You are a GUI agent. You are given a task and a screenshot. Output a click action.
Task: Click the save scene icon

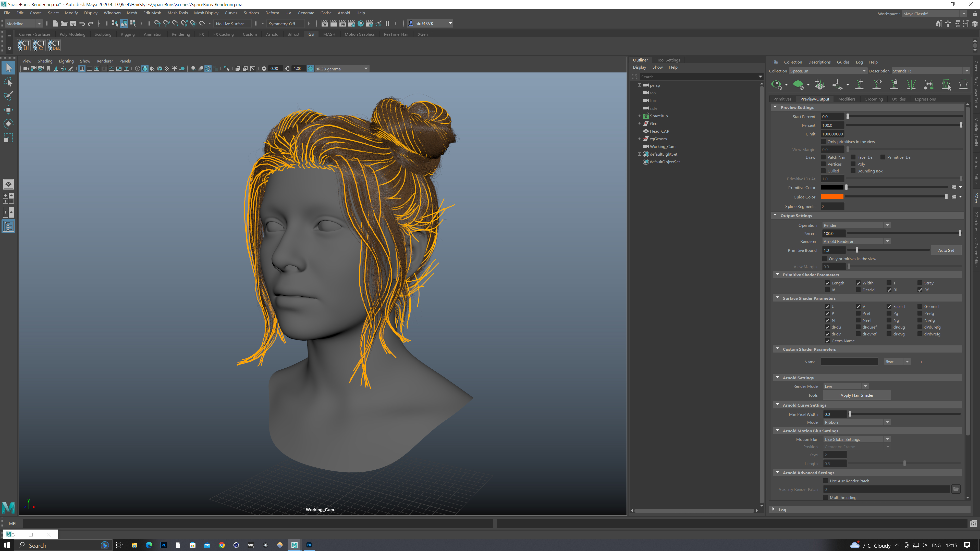click(73, 23)
